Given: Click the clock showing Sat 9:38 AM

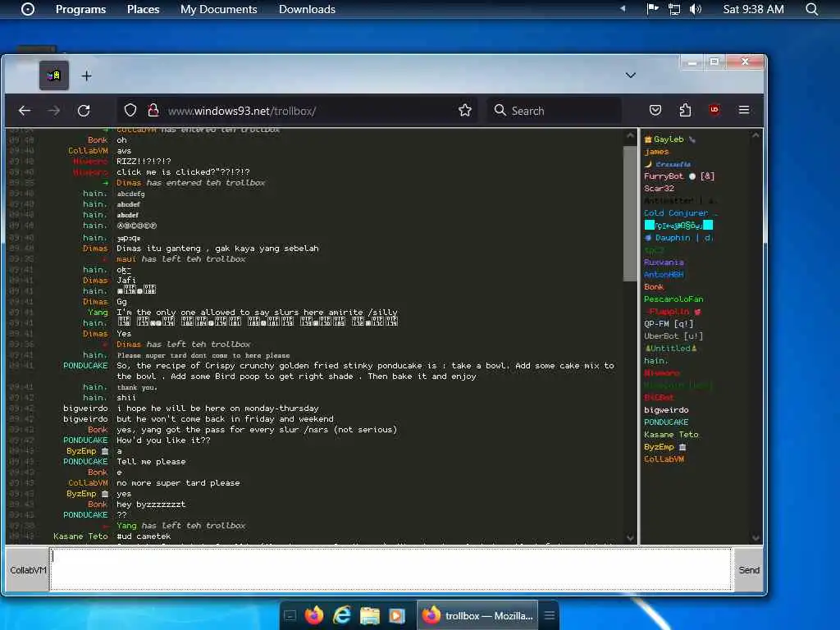Looking at the screenshot, I should coord(753,9).
